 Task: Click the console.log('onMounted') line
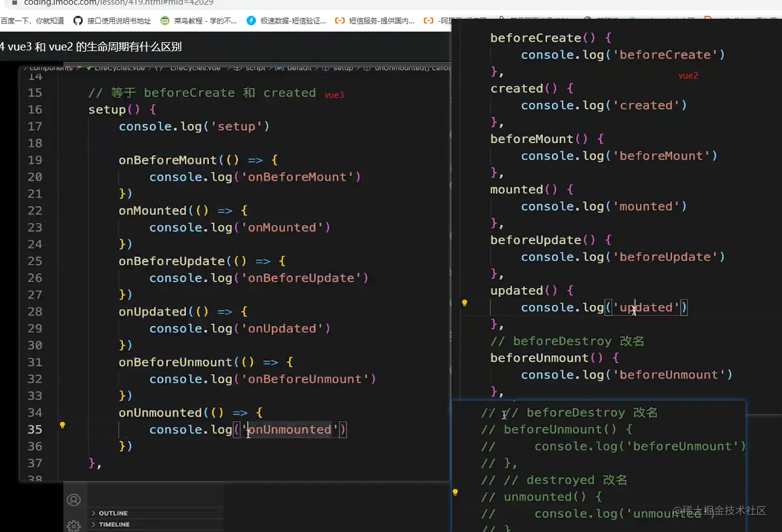[240, 228]
